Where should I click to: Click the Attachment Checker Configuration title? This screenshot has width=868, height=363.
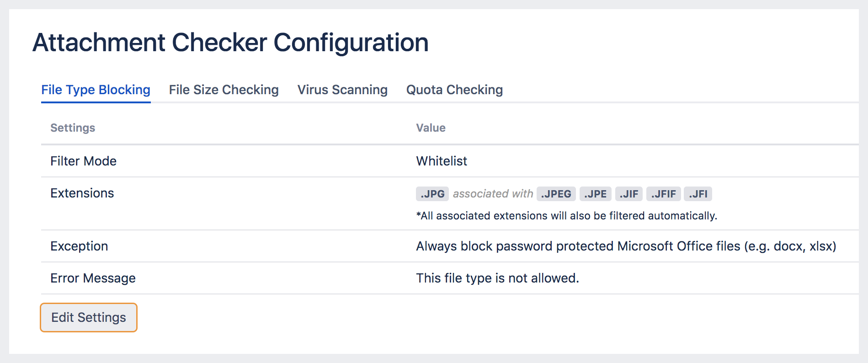click(x=230, y=42)
